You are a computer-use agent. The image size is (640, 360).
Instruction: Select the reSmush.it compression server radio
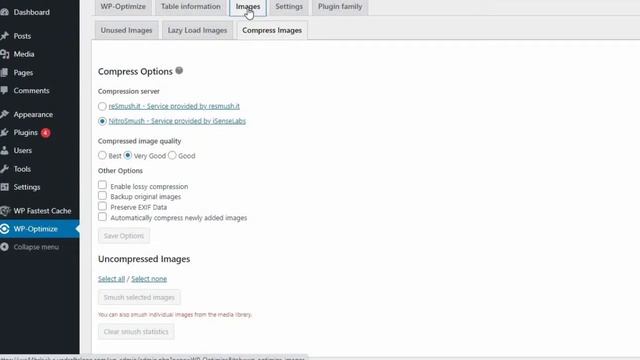[102, 106]
